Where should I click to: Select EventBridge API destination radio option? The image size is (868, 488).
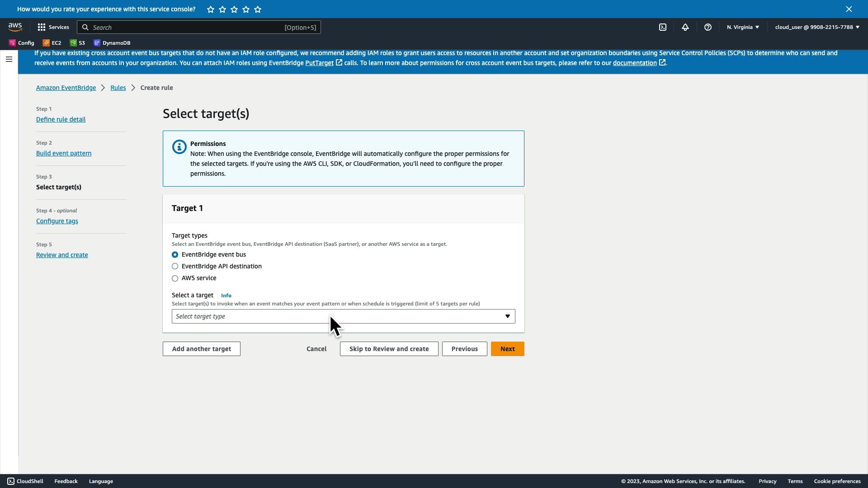175,267
